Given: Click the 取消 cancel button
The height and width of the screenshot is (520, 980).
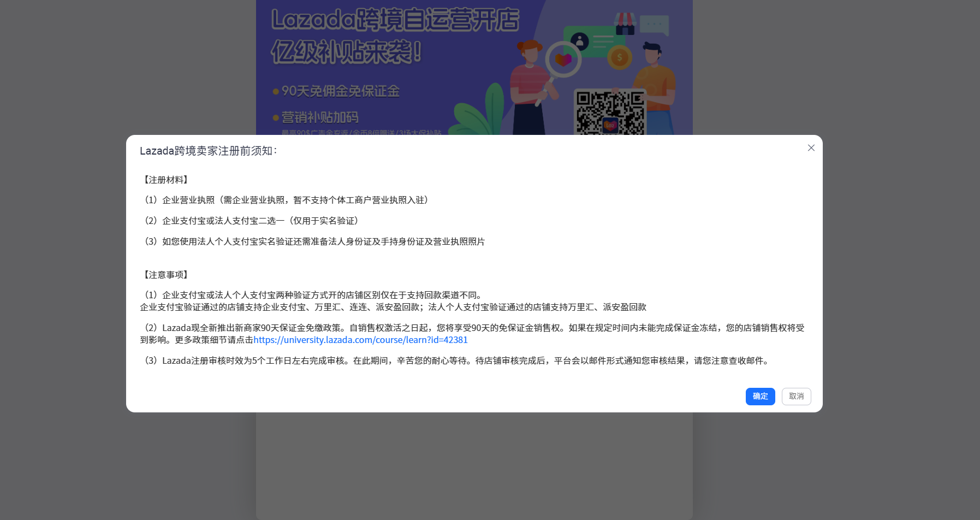Looking at the screenshot, I should (797, 397).
